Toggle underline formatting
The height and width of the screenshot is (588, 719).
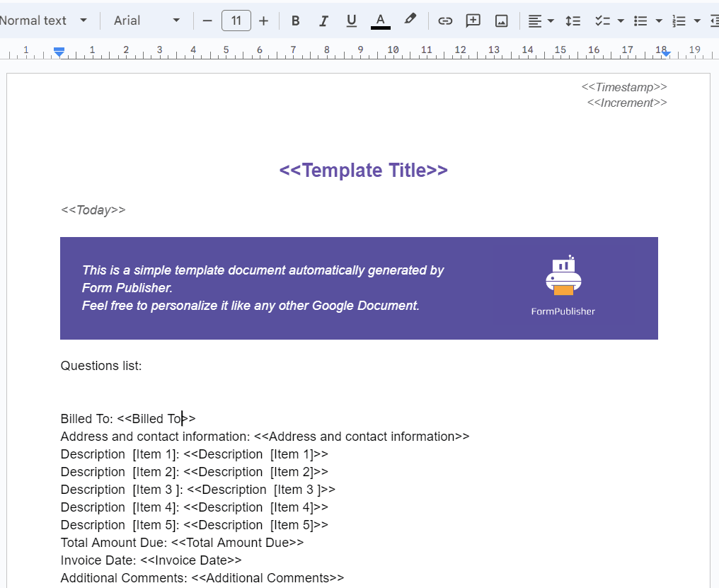tap(351, 21)
